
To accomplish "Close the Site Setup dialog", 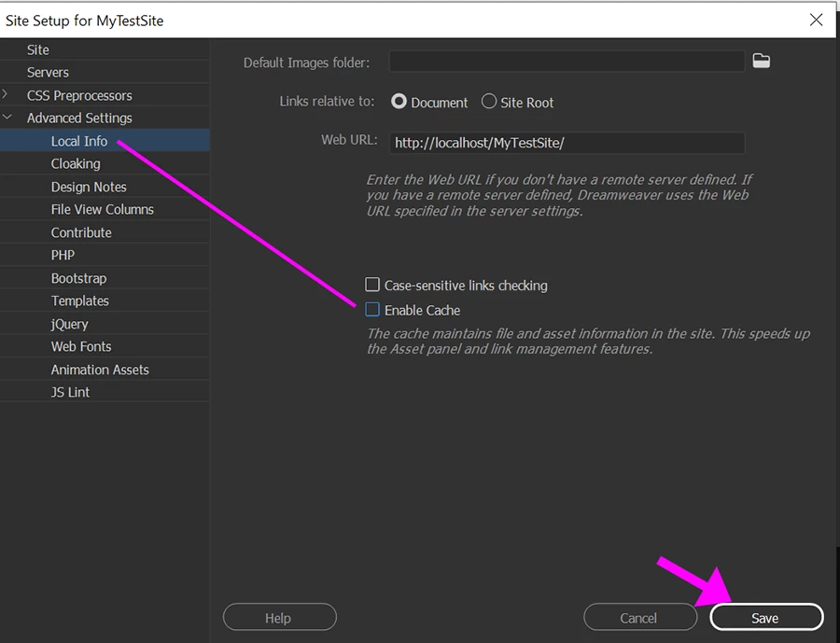I will point(816,20).
